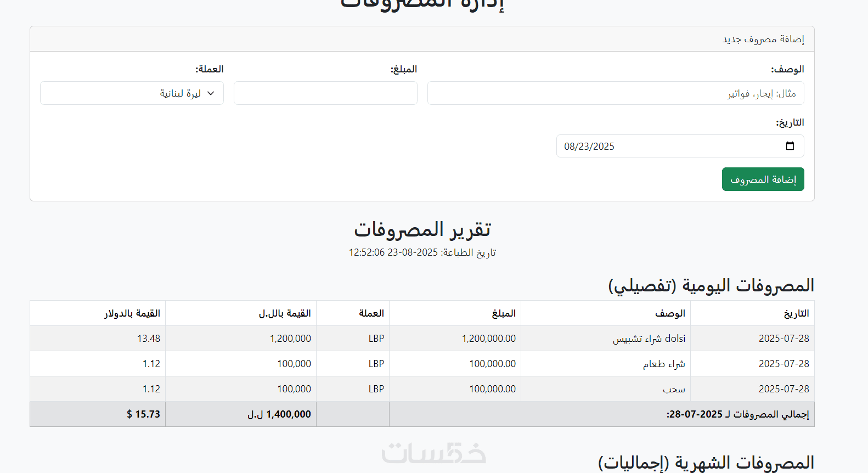Select the شراء طعام expense row
This screenshot has width=868, height=473.
(x=422, y=364)
